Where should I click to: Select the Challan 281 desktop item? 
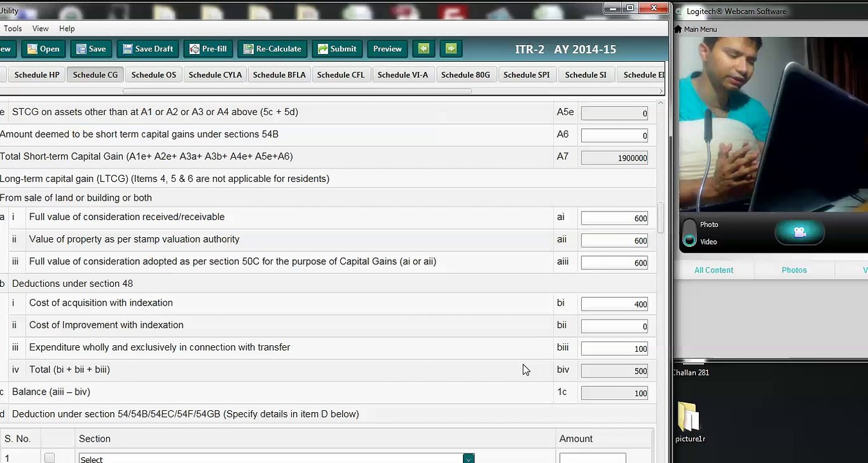tap(691, 372)
